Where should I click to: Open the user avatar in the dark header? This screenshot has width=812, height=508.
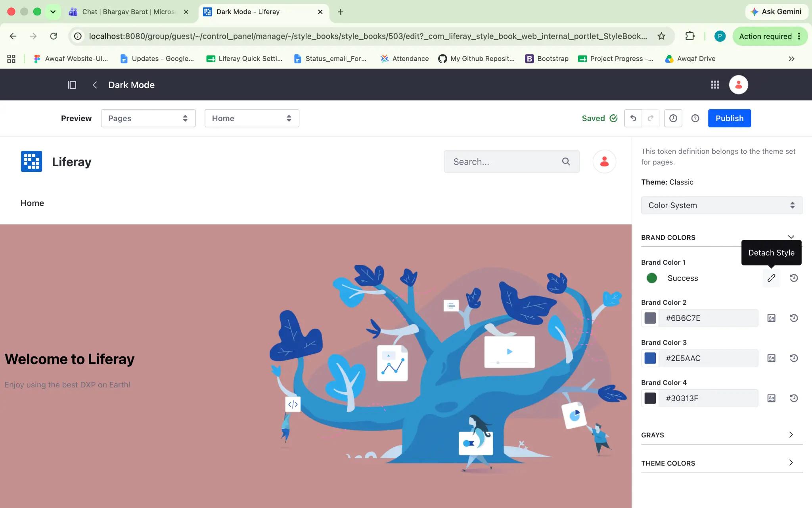point(738,85)
